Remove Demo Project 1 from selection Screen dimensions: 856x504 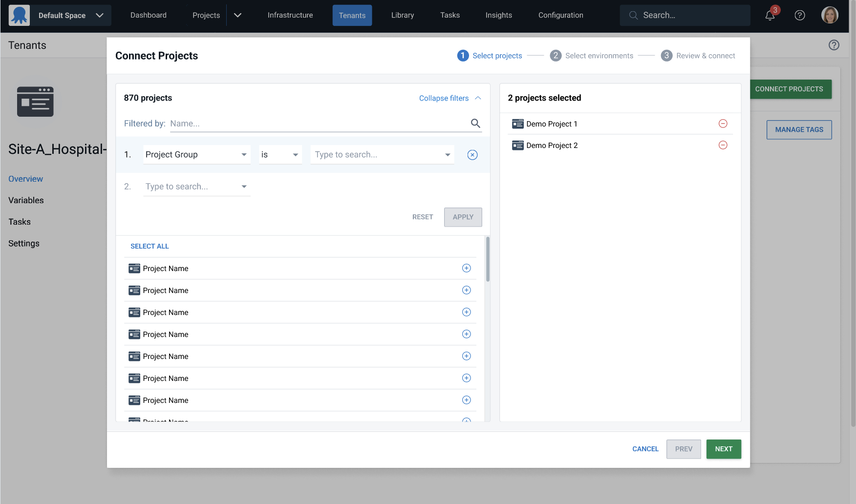(x=723, y=124)
